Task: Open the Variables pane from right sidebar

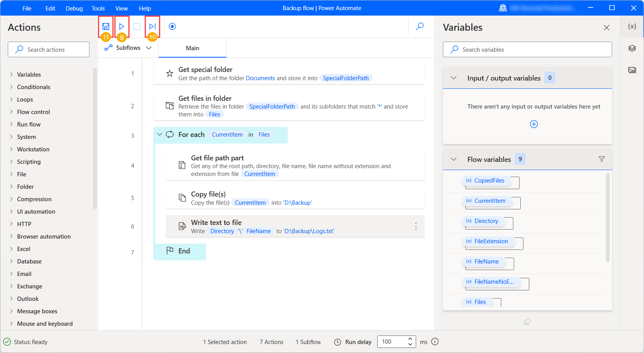Action: click(x=632, y=26)
